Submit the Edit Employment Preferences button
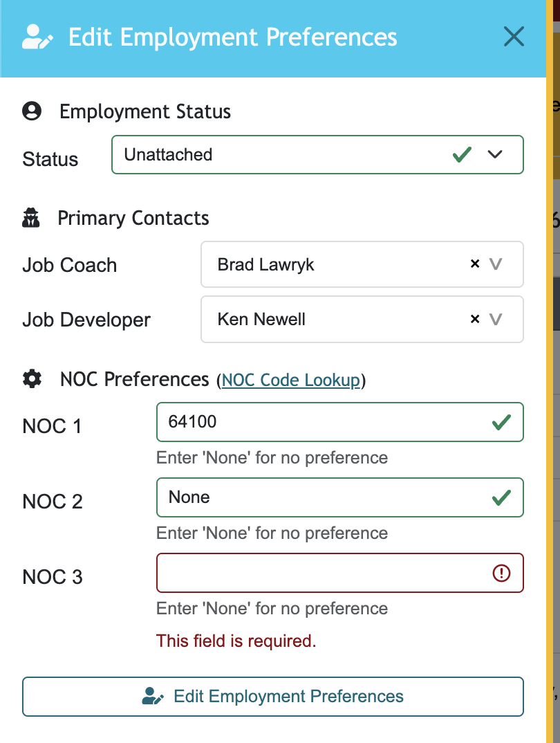Screen dimensions: 560x743 click(x=272, y=696)
